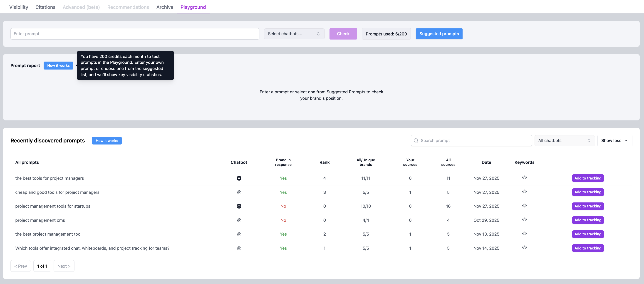Screen dimensions: 644x284
Task: Add 'the best project management tool' to tracking
Action: click(587, 234)
